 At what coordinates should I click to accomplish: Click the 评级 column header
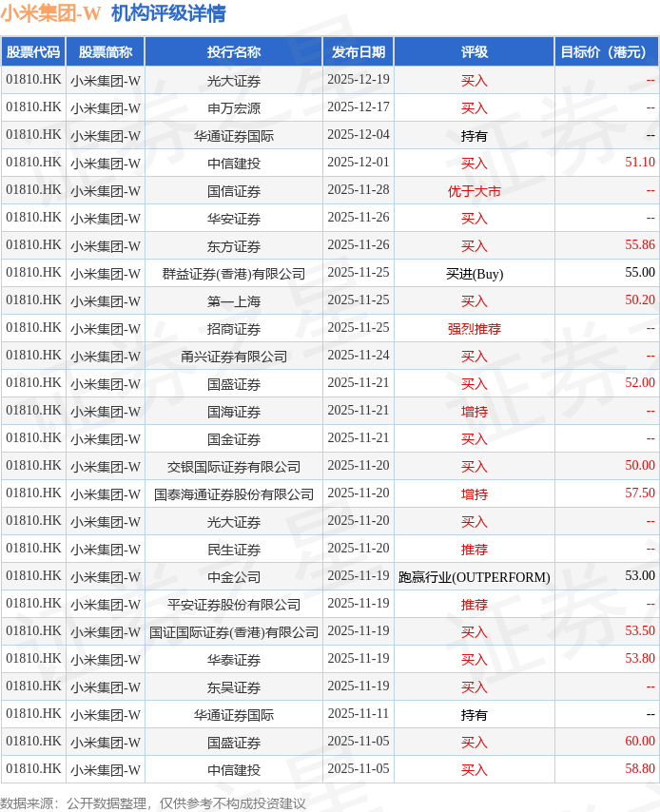pyautogui.click(x=474, y=51)
